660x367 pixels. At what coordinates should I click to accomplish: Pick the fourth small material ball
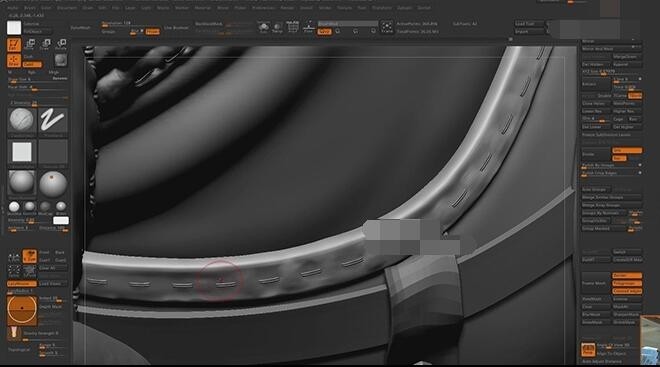(61, 206)
